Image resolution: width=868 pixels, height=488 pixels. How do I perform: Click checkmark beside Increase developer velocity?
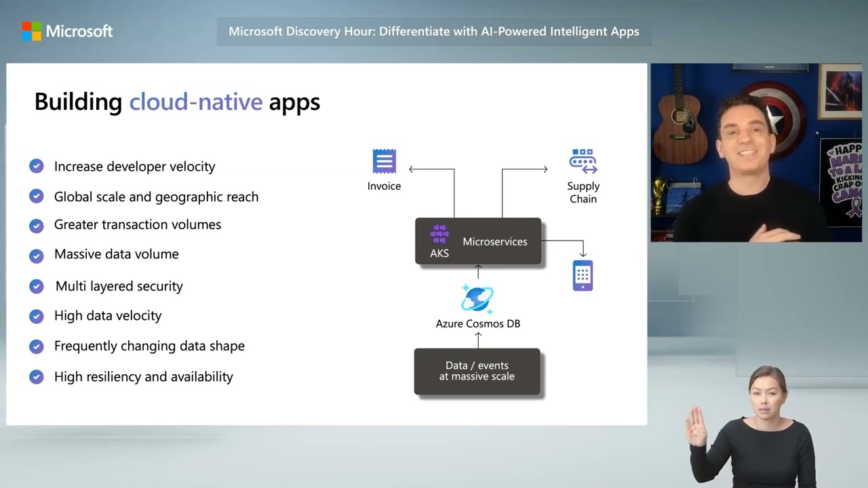(x=37, y=166)
